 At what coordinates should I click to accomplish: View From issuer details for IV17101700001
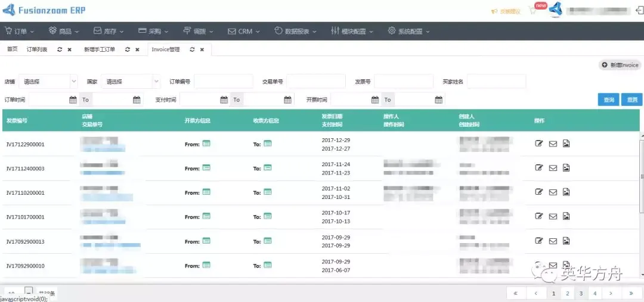(206, 216)
